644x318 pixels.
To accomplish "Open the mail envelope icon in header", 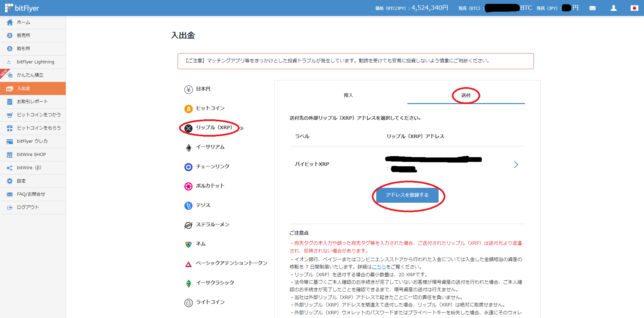I will click(592, 8).
